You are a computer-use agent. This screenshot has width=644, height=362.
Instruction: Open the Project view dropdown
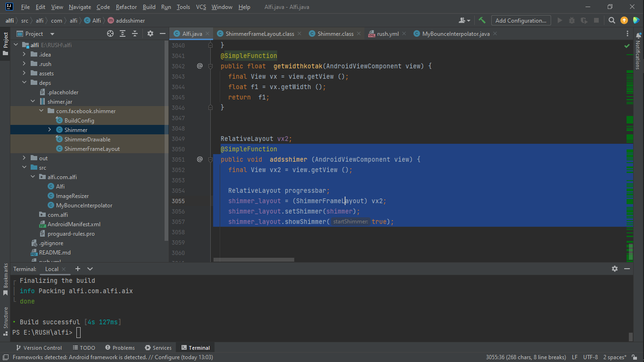pos(52,34)
